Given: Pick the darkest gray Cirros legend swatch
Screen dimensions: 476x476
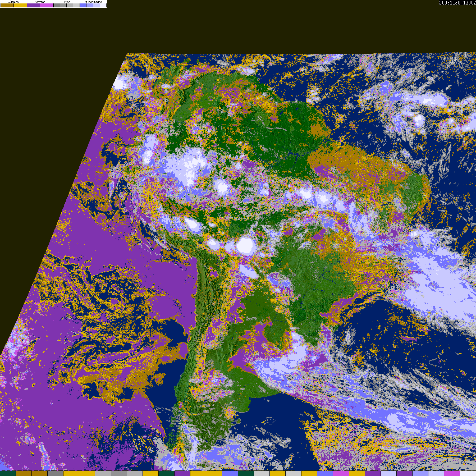Looking at the screenshot, I should tap(57, 5).
